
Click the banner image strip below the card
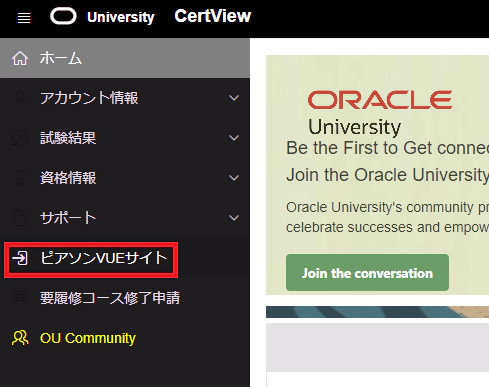377,312
